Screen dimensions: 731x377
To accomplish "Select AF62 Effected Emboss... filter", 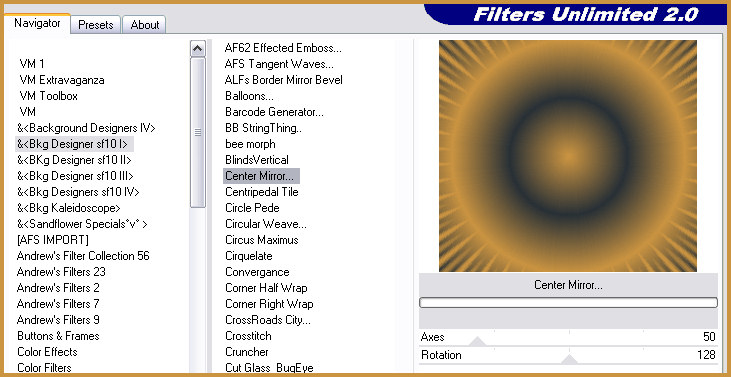I will [283, 48].
